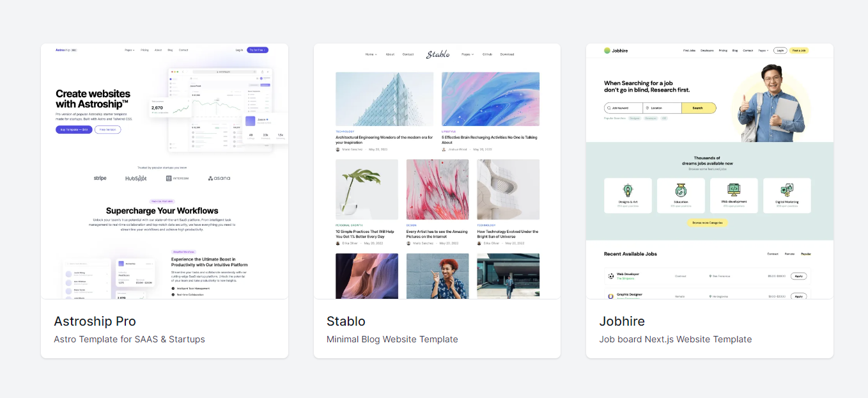Open 'Architectural Engineering Wonders' article title
Screen dimensions: 868x398
pyautogui.click(x=384, y=139)
